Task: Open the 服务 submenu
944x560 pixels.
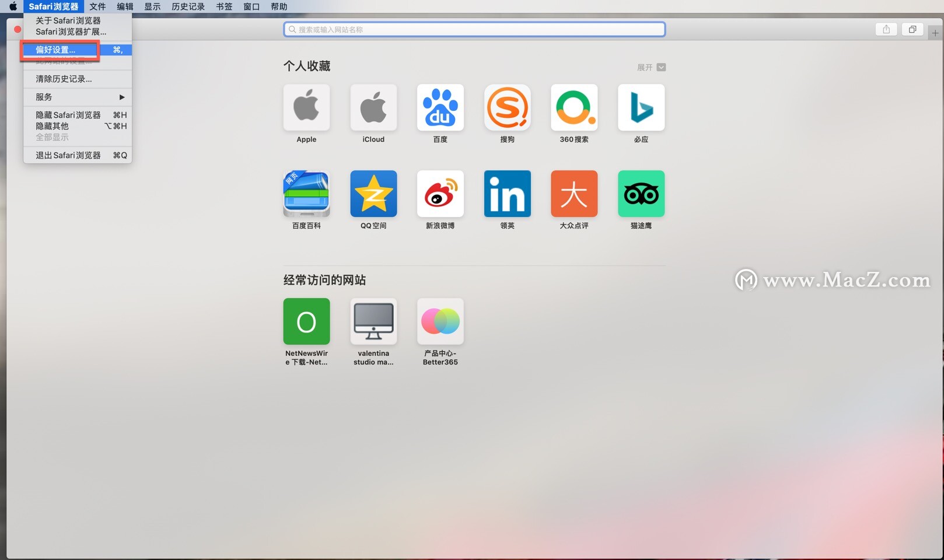Action: 78,97
